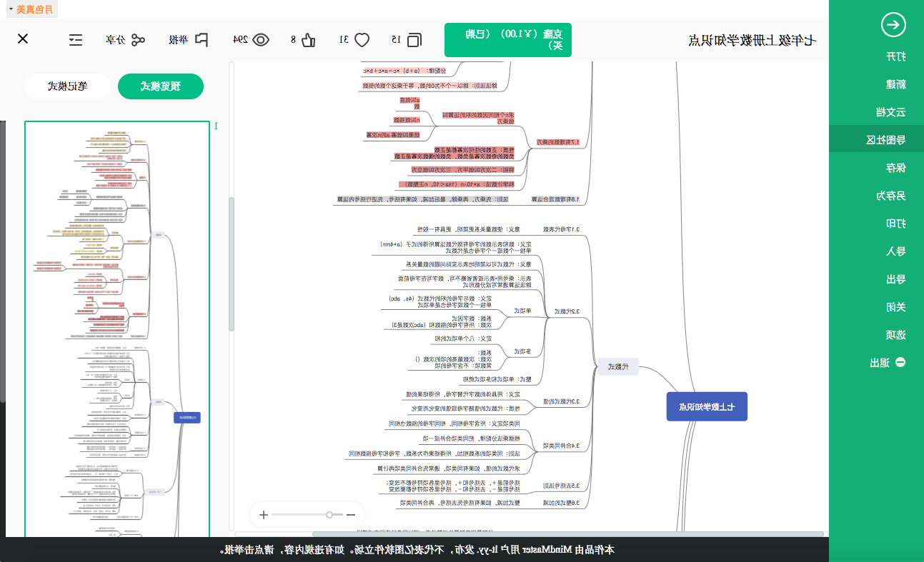This screenshot has width=924, height=562.
Task: Select the 3.1字母代替数 node
Action: pyautogui.click(x=562, y=229)
